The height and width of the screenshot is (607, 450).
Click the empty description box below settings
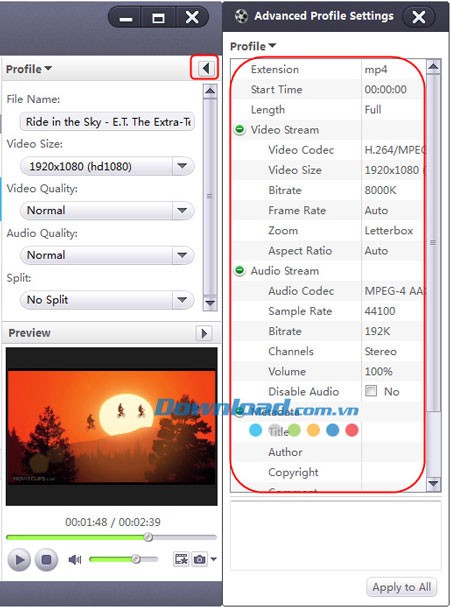pyautogui.click(x=335, y=536)
